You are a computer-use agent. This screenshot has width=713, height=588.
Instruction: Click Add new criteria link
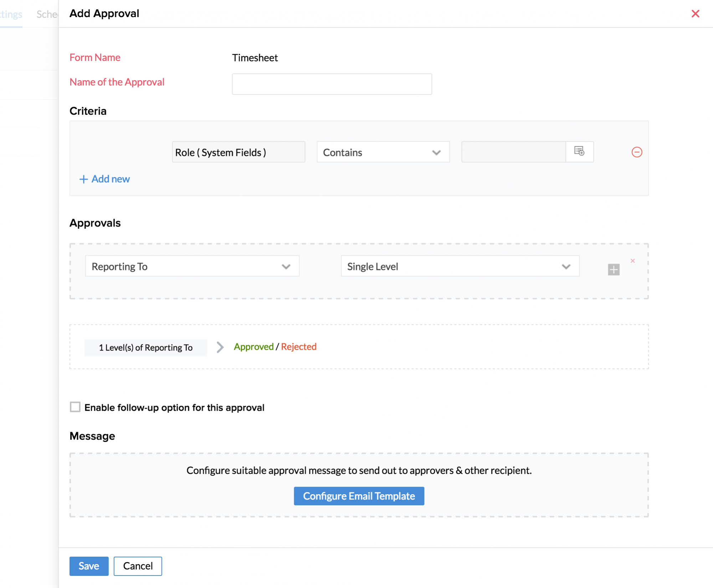pos(111,179)
